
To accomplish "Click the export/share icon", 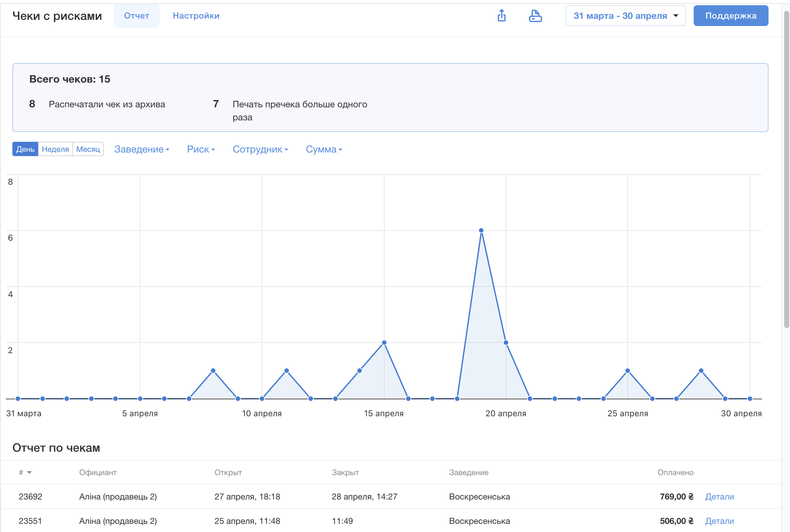I will click(501, 16).
